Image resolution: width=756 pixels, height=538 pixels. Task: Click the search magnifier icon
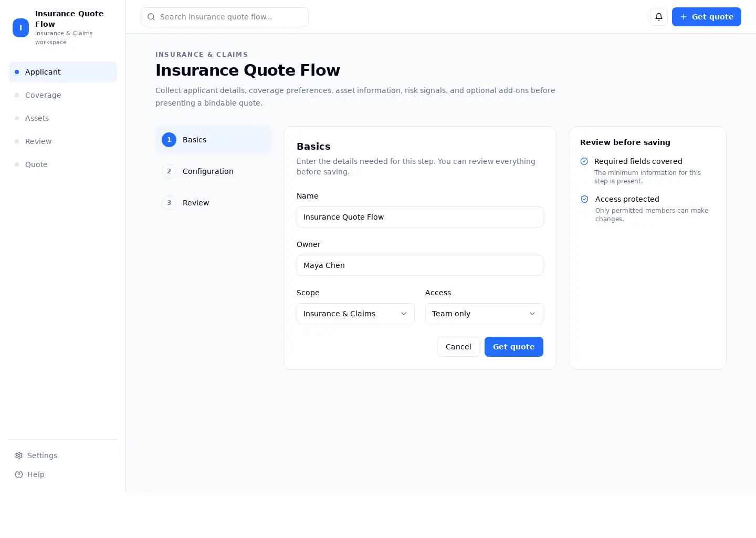151,17
